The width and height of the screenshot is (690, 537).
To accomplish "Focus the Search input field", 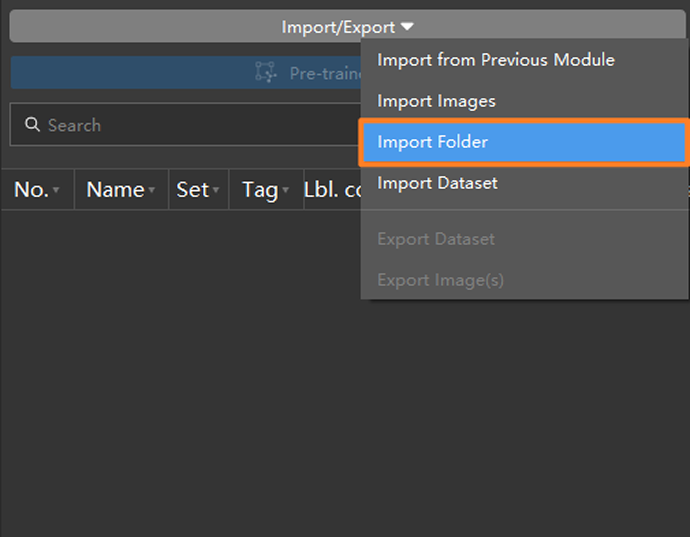I will pos(185,125).
